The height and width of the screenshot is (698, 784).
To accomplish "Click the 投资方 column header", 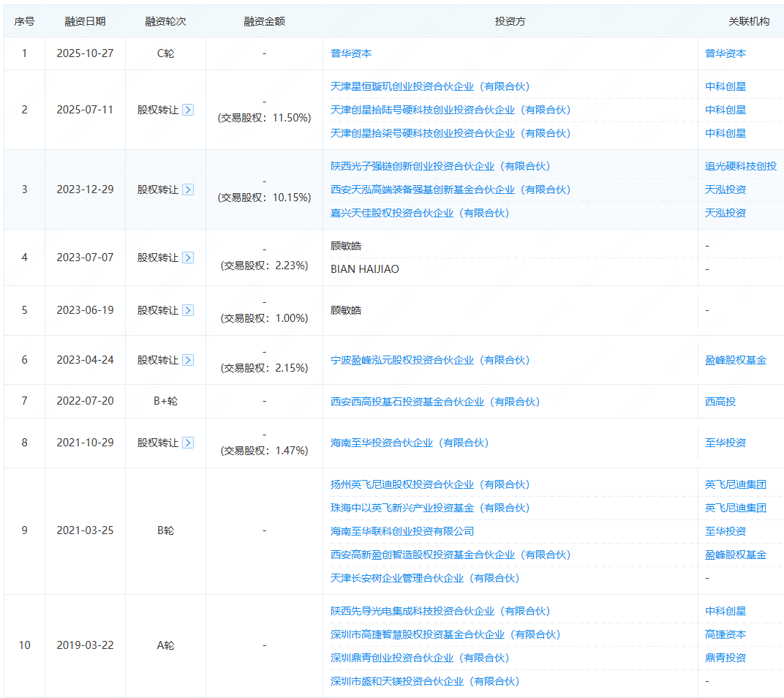I will (x=510, y=21).
